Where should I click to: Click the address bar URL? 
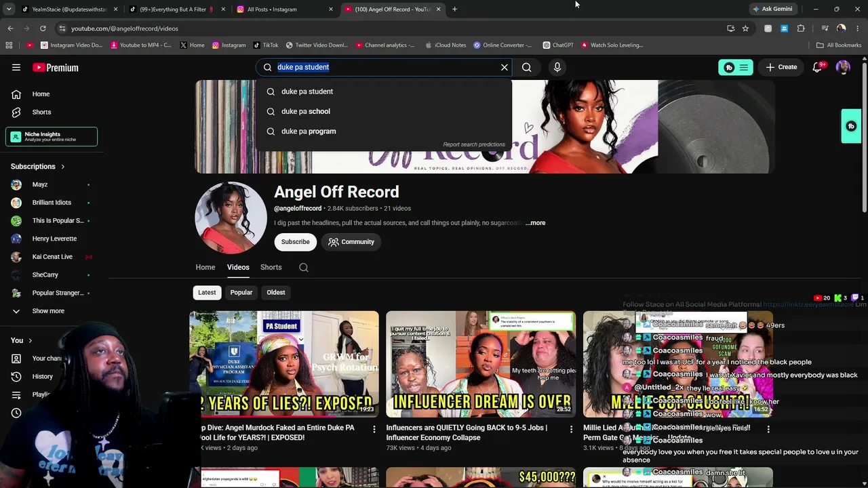124,28
